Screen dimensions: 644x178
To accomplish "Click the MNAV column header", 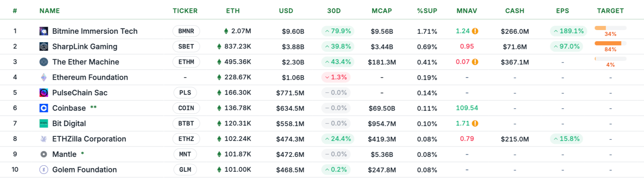I will (x=467, y=11).
